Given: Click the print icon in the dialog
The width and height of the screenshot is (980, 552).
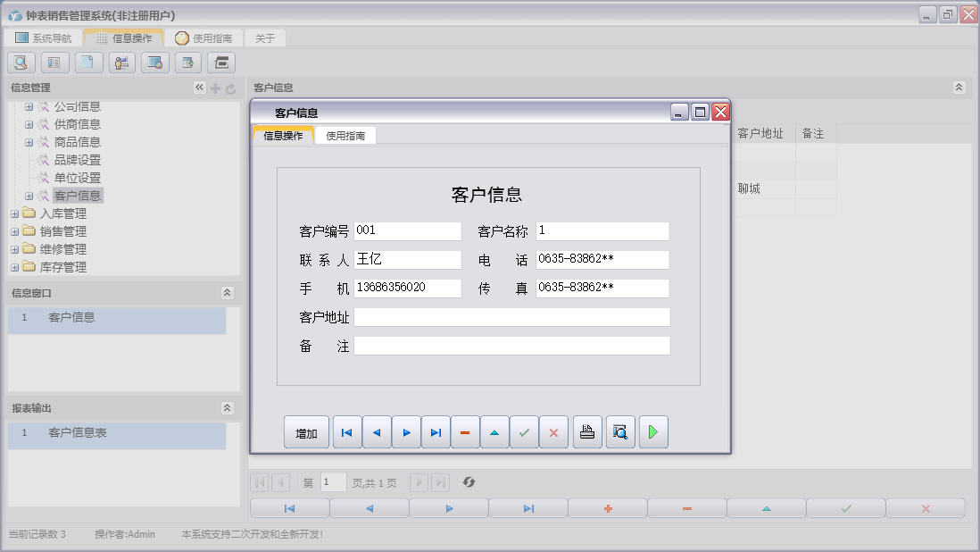Looking at the screenshot, I should 587,432.
